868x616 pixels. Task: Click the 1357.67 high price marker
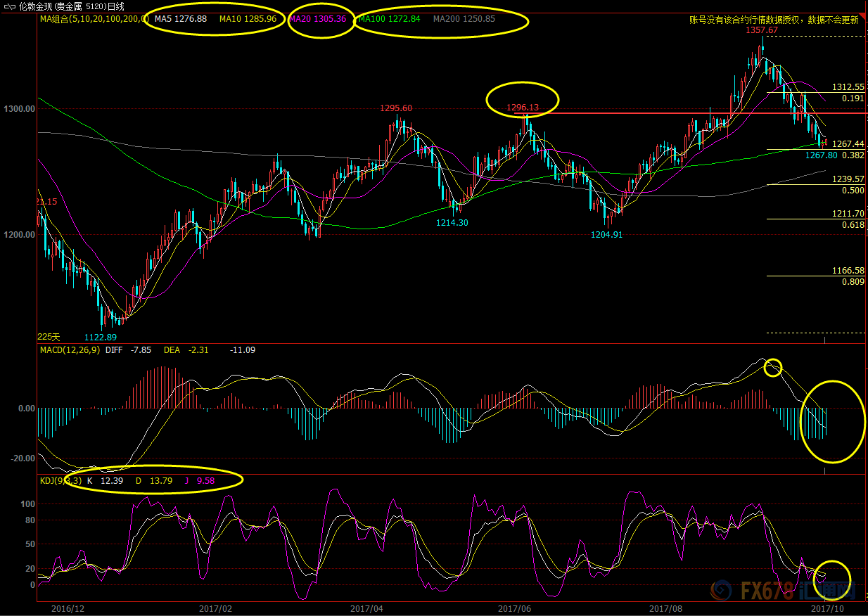coord(761,30)
